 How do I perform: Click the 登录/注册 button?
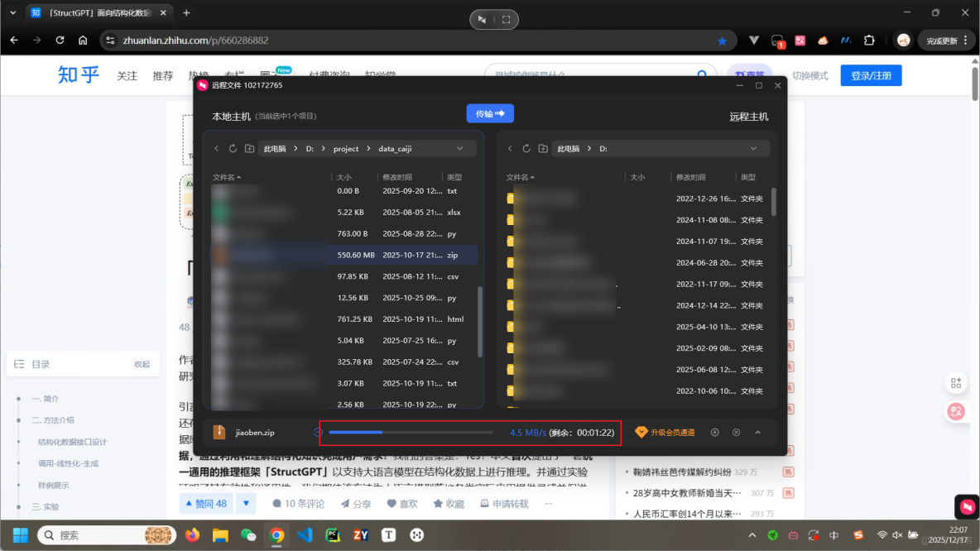point(871,74)
